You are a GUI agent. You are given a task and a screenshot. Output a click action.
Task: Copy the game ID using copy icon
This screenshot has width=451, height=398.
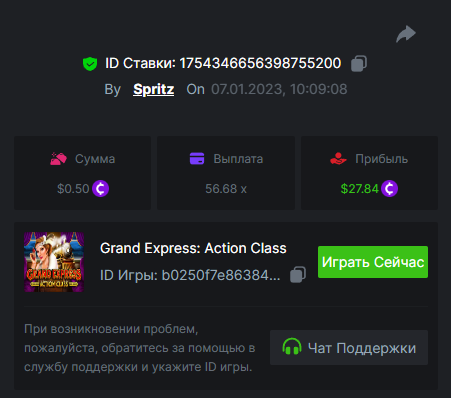[298, 275]
